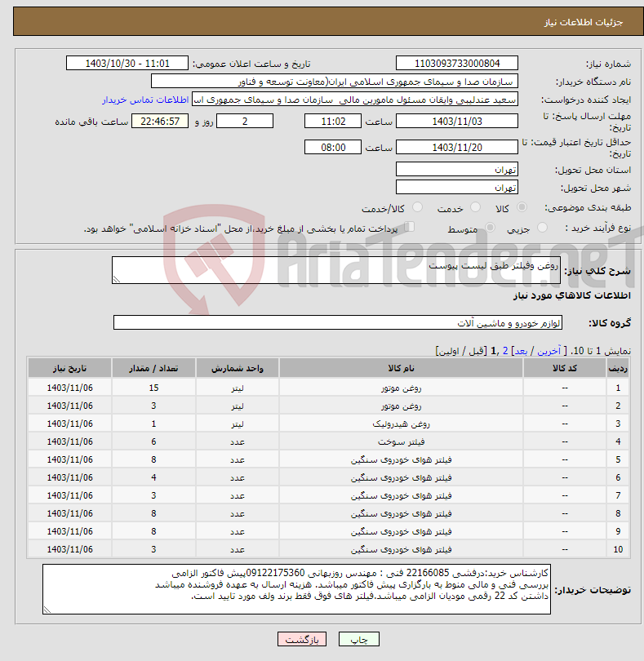Click the remaining days field showing 2

245,121
